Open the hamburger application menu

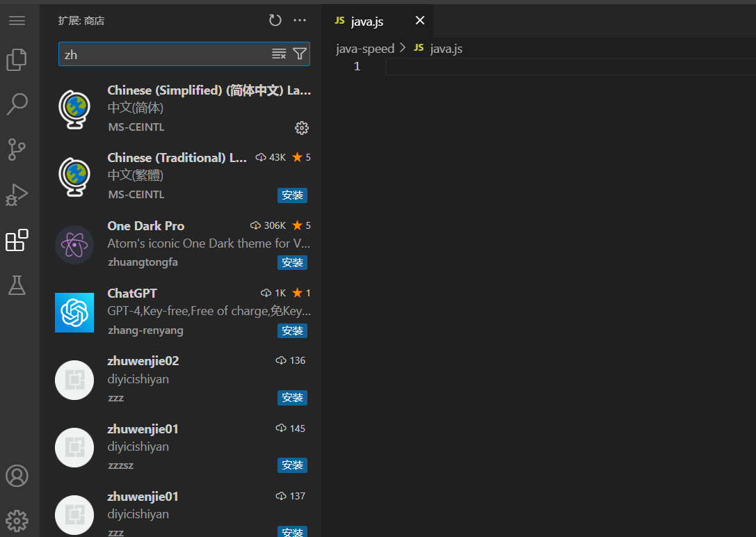[x=17, y=20]
